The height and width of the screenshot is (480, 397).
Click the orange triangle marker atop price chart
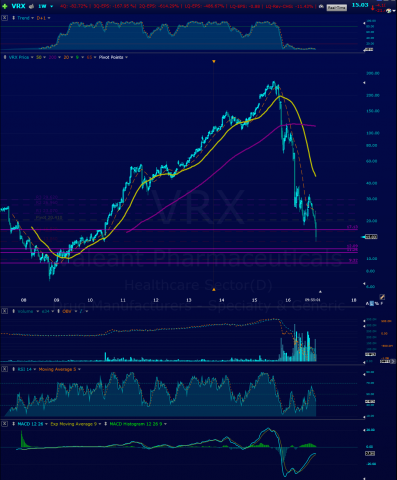[214, 61]
